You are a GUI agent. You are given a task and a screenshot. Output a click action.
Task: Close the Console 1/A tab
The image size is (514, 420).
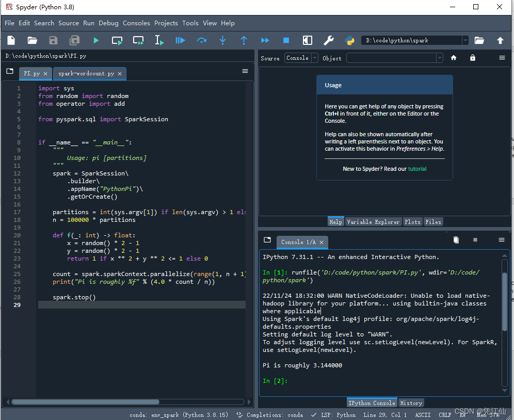(x=322, y=243)
